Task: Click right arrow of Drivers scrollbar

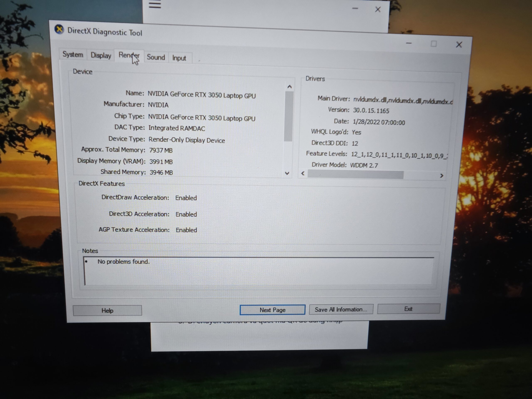Action: (x=441, y=176)
